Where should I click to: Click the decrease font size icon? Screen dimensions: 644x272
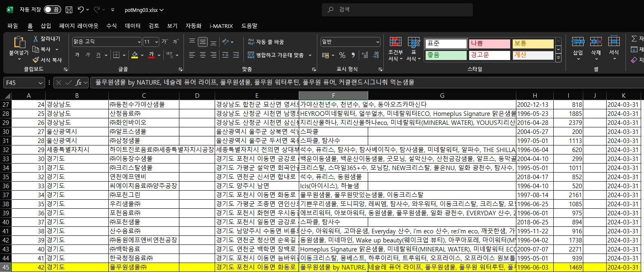pos(175,42)
